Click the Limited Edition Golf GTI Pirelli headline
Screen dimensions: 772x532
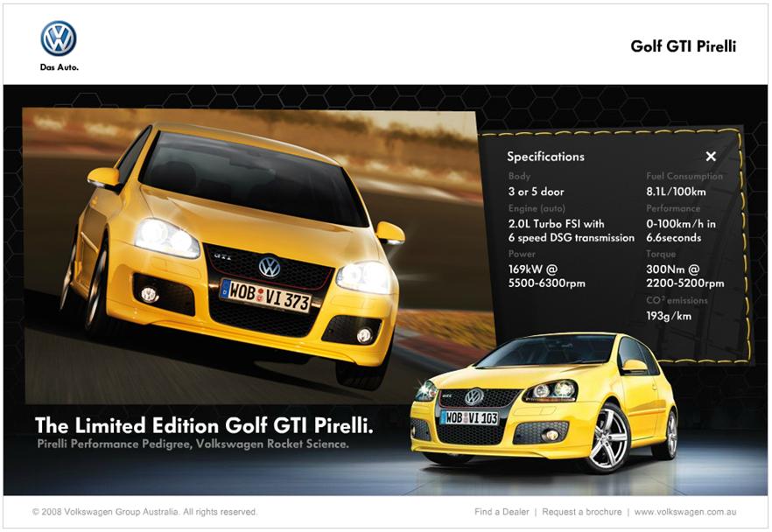click(x=204, y=426)
